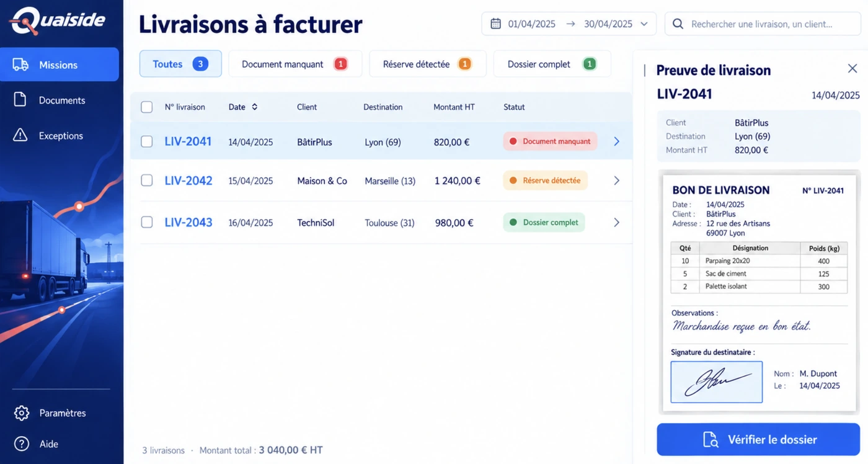Click the Missions truck icon
This screenshot has width=868, height=464.
pyautogui.click(x=20, y=65)
